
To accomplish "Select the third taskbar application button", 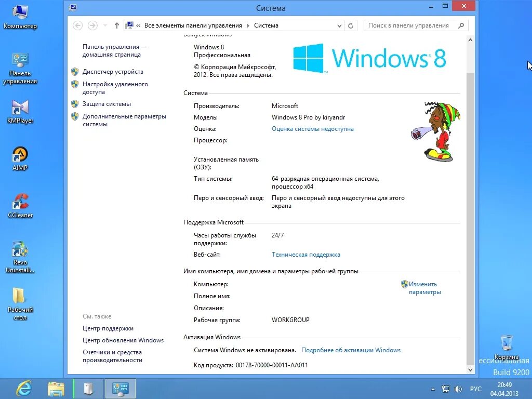I will pos(88,389).
